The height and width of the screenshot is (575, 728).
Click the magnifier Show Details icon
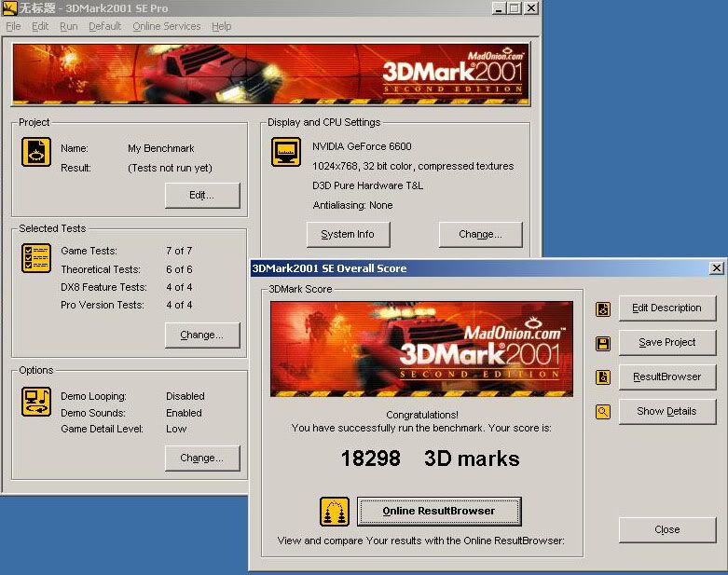coord(603,412)
